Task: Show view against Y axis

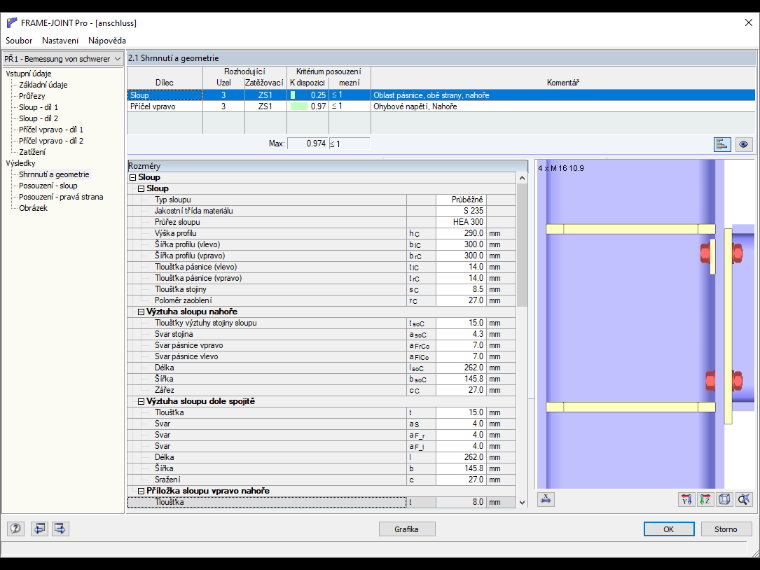Action: click(x=686, y=499)
